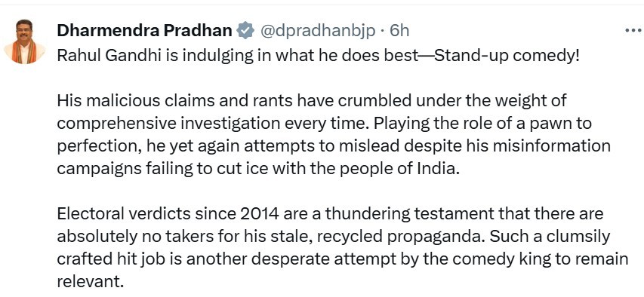The height and width of the screenshot is (297, 644).
Task: Visit the @dpradhanbjp handle
Action: [318, 31]
